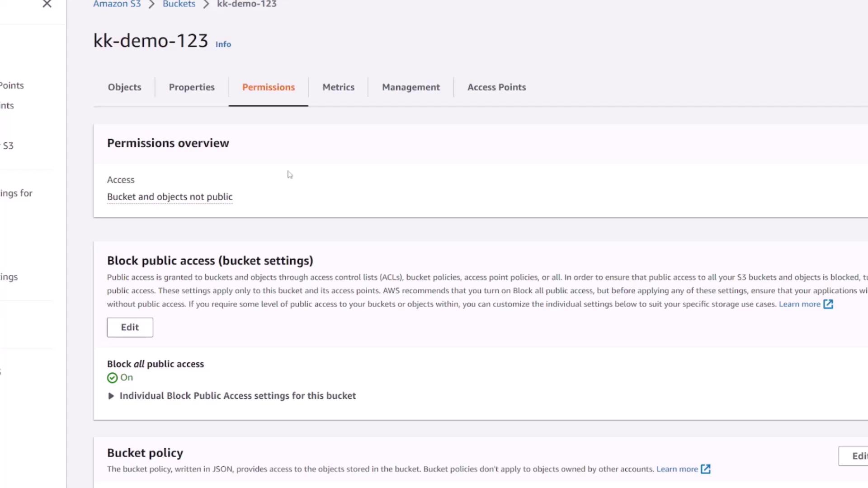Expand Individual Block Public Access settings triangle
Viewport: 868px width, 488px height.
click(111, 396)
